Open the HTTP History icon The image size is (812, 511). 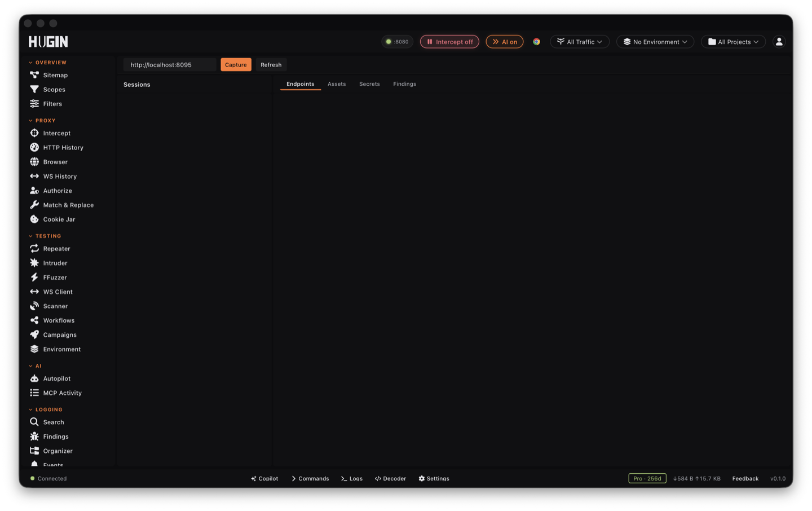coord(34,147)
